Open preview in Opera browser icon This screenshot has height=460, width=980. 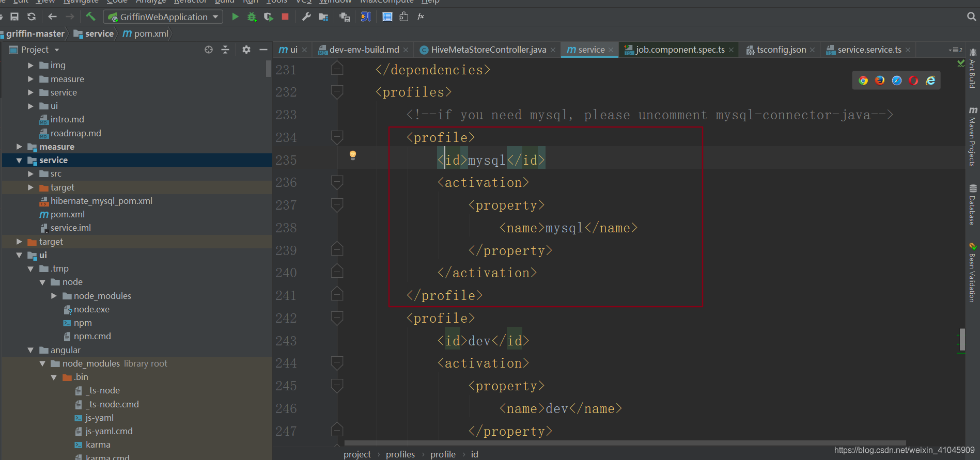[913, 81]
